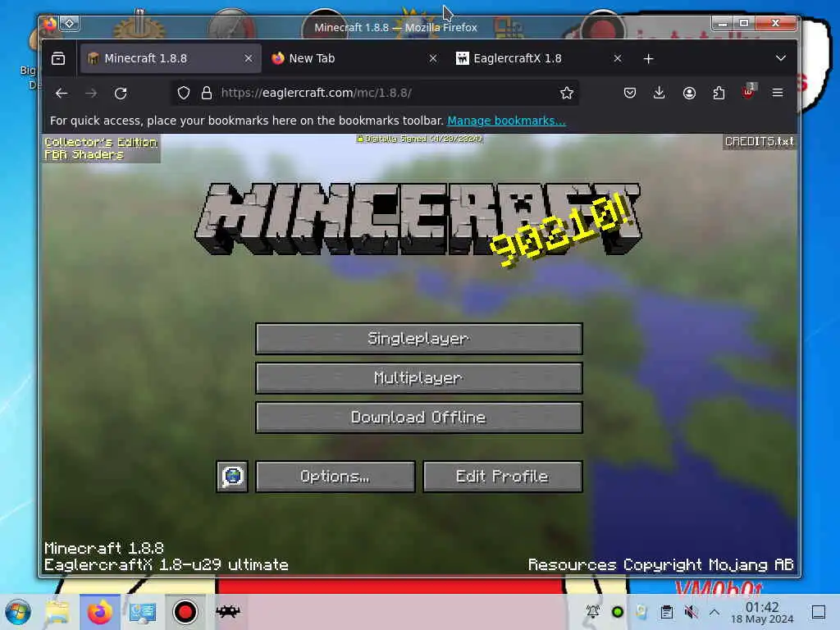Open the extensions puzzle icon
Image resolution: width=840 pixels, height=630 pixels.
pos(719,94)
